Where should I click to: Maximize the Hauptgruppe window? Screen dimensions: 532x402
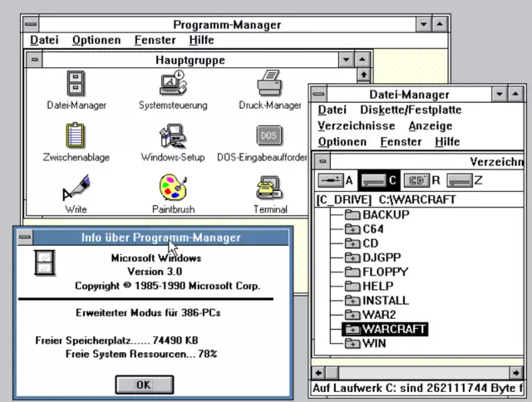click(x=362, y=60)
